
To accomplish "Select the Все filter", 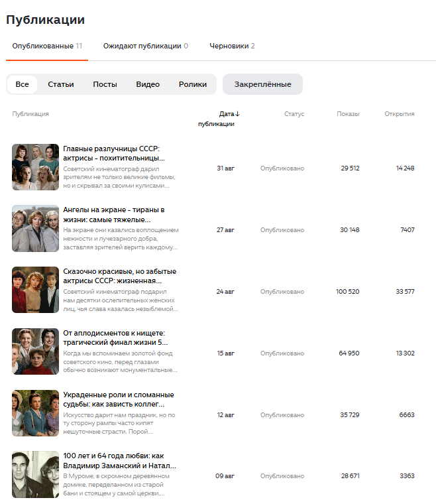I will [x=22, y=84].
